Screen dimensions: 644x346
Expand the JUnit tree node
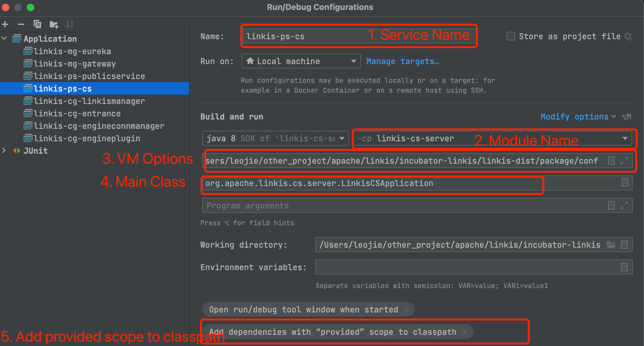tap(4, 151)
